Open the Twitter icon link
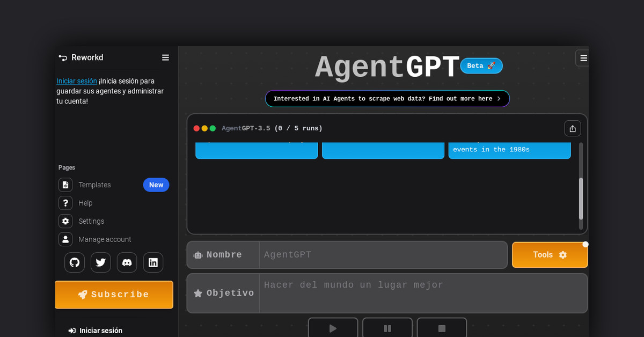 pyautogui.click(x=100, y=262)
